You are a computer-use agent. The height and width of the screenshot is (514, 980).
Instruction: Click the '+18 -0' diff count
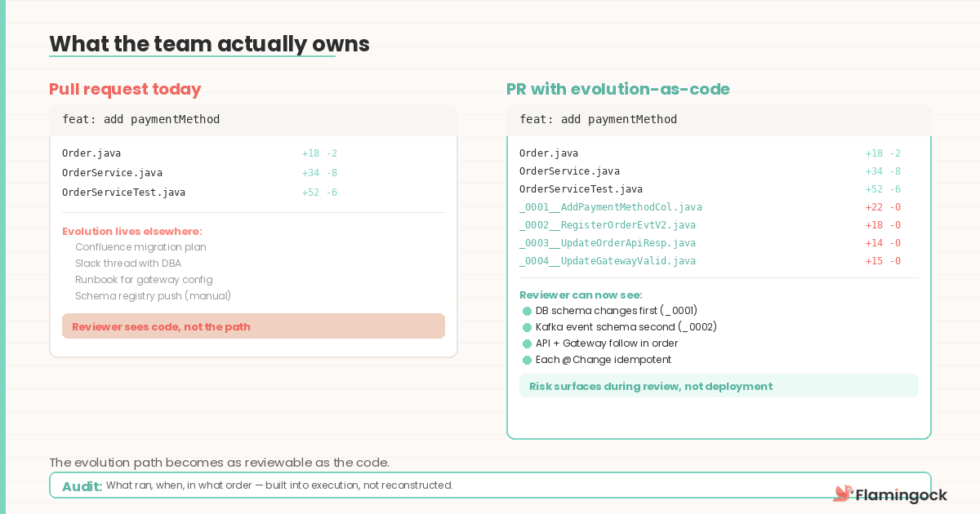click(883, 225)
